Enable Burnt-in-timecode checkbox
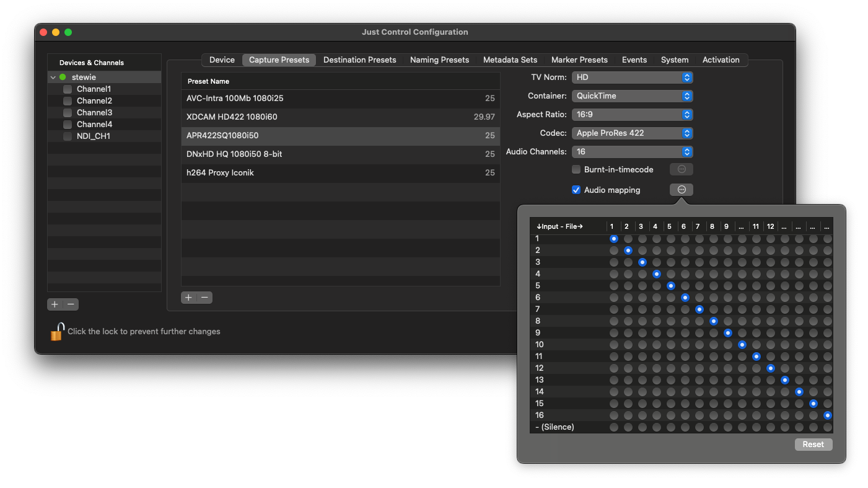The height and width of the screenshot is (488, 868). [576, 169]
